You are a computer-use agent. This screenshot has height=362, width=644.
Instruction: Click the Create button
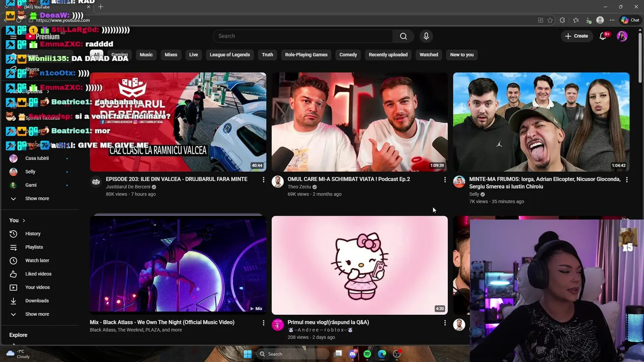click(x=577, y=36)
